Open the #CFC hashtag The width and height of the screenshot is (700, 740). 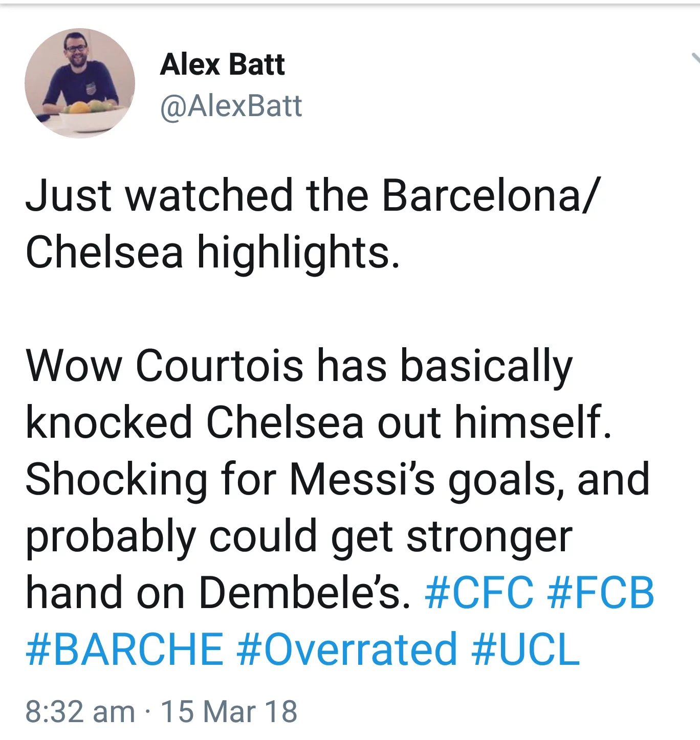[x=482, y=592]
